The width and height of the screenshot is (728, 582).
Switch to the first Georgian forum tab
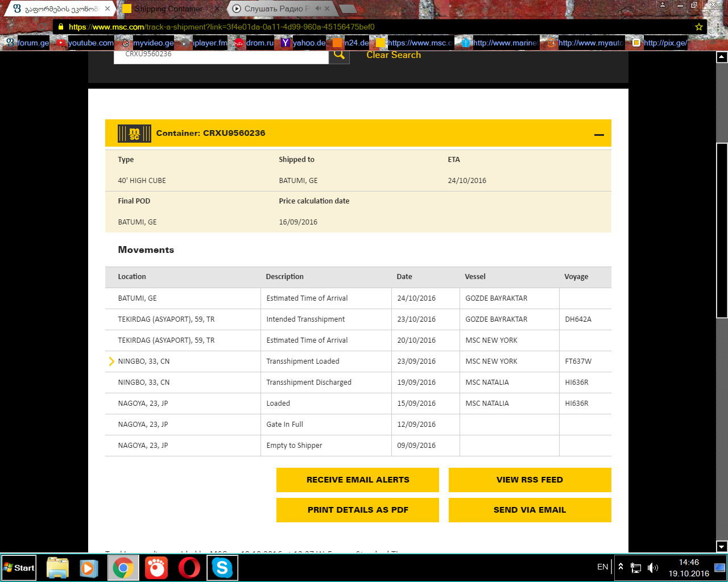pyautogui.click(x=60, y=9)
